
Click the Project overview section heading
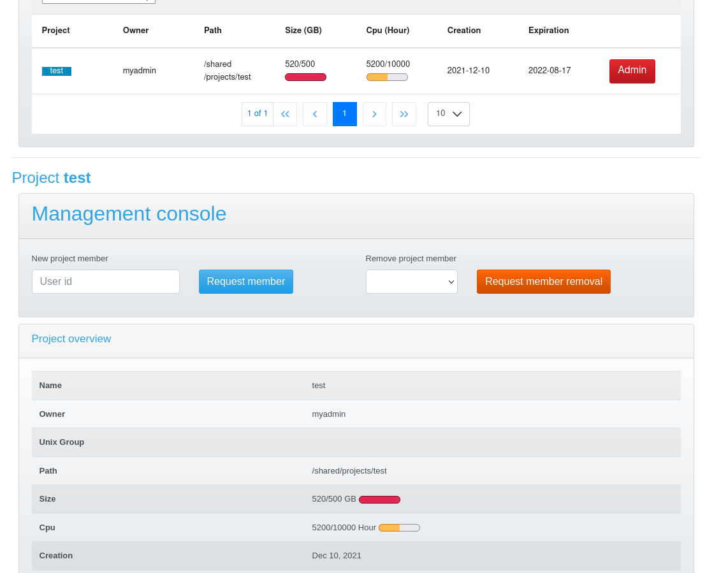(71, 338)
